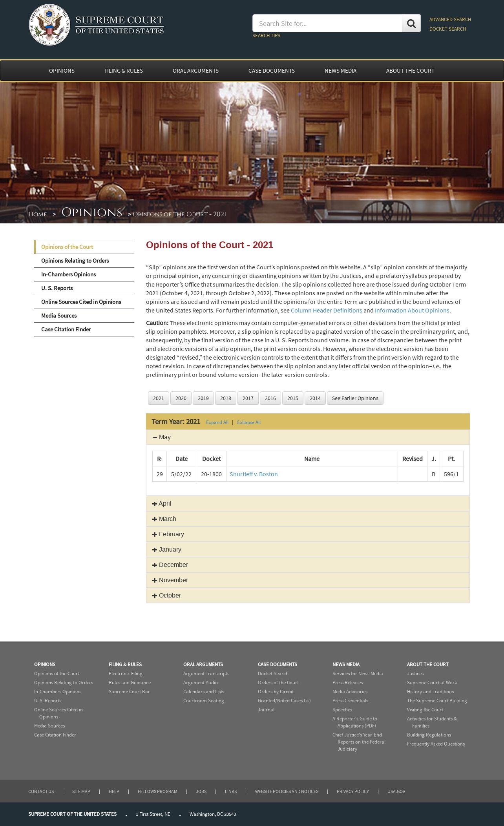
Task: Focus the Search Site input field
Action: click(x=327, y=24)
